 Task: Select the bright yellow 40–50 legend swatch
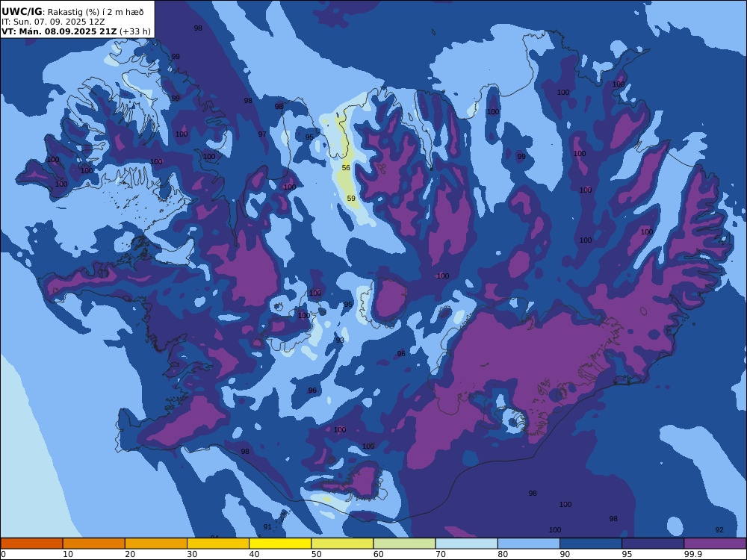[x=280, y=544]
